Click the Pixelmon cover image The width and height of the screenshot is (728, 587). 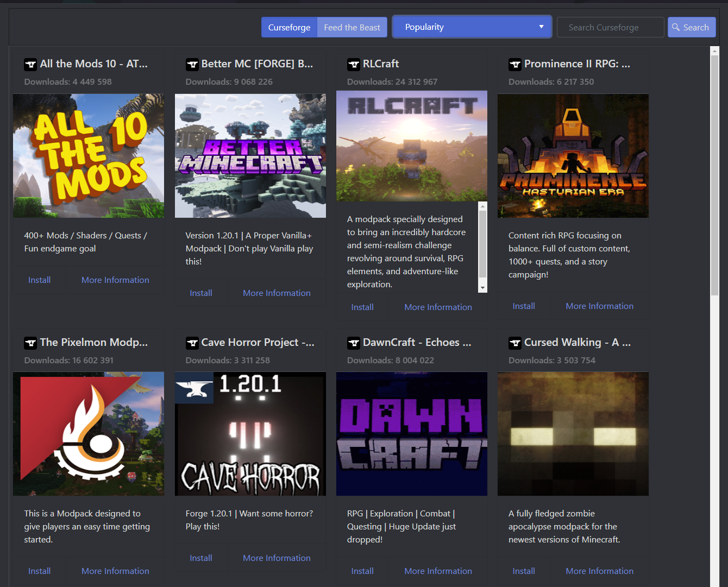[89, 434]
